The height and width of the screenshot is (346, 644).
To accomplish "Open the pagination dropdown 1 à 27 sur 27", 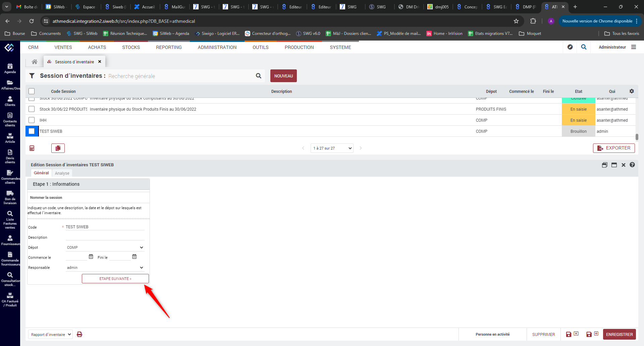I will click(332, 148).
